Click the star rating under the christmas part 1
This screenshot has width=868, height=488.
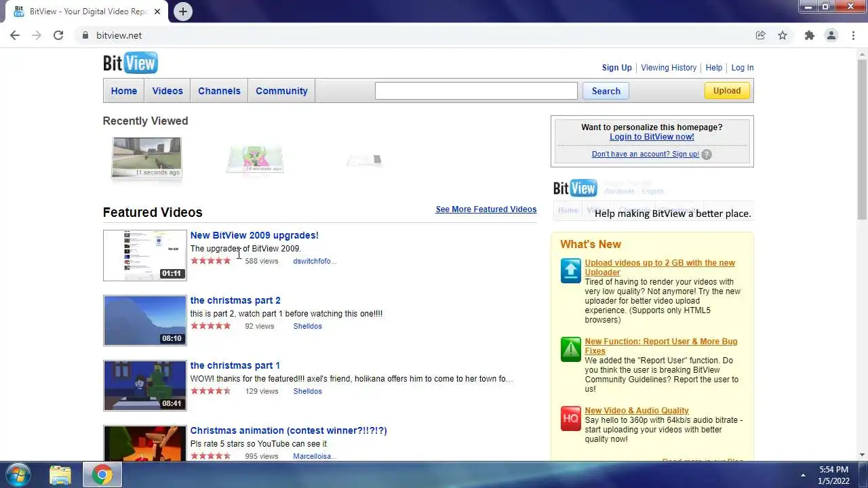pos(211,391)
